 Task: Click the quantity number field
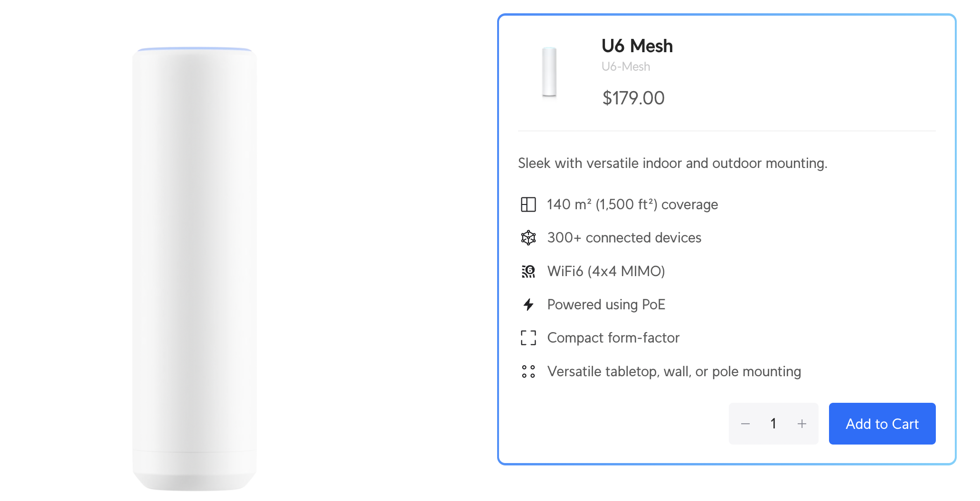click(773, 424)
